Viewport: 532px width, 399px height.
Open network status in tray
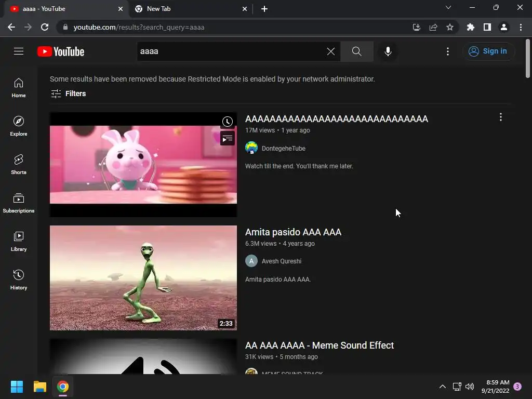tap(457, 387)
